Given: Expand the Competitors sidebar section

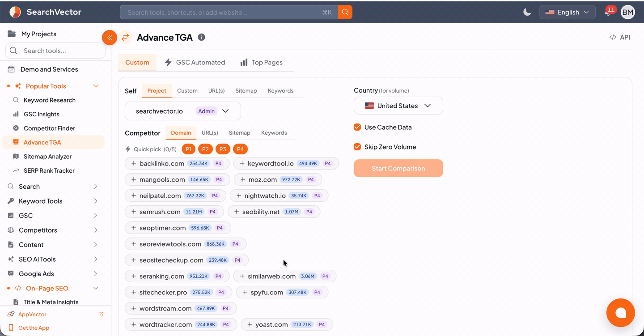Looking at the screenshot, I should pyautogui.click(x=95, y=230).
